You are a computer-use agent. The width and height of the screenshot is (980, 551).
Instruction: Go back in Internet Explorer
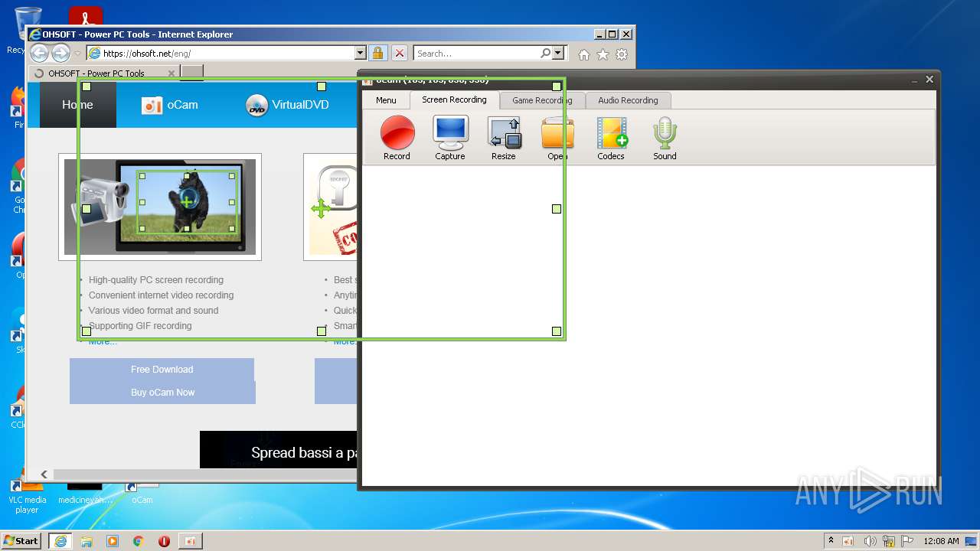click(x=39, y=53)
